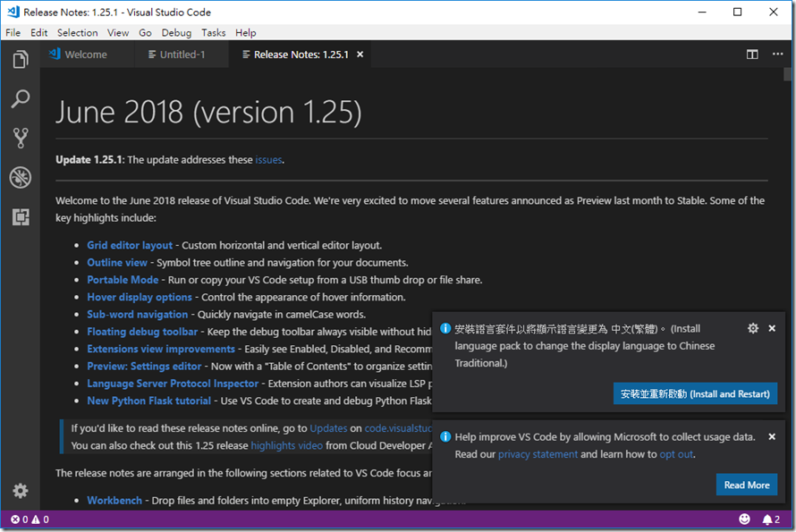Select the Release Notes: 1.25.1 tab
The height and width of the screenshot is (532, 796).
point(301,55)
